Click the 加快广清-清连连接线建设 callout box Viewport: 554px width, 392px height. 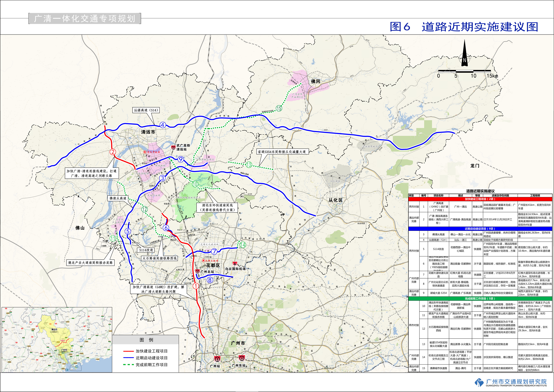tap(92, 173)
